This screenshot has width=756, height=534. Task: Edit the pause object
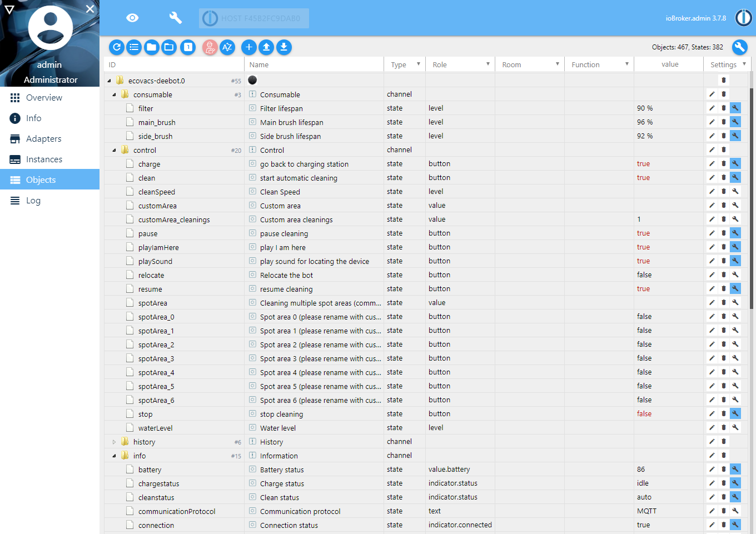(x=712, y=233)
